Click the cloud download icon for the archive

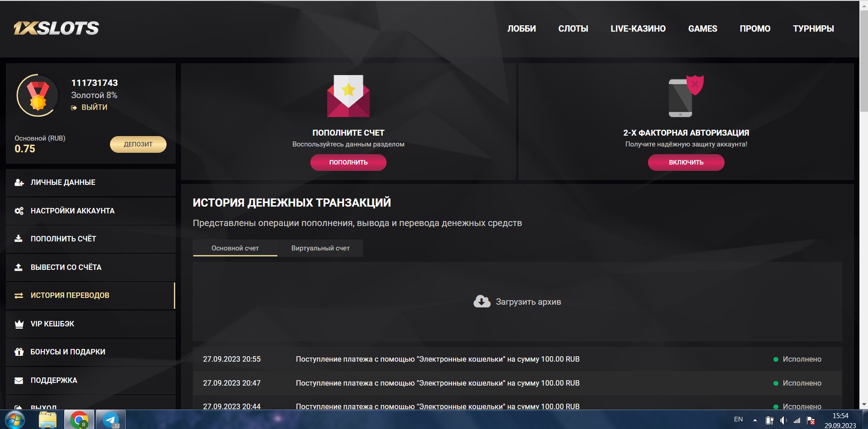point(482,302)
